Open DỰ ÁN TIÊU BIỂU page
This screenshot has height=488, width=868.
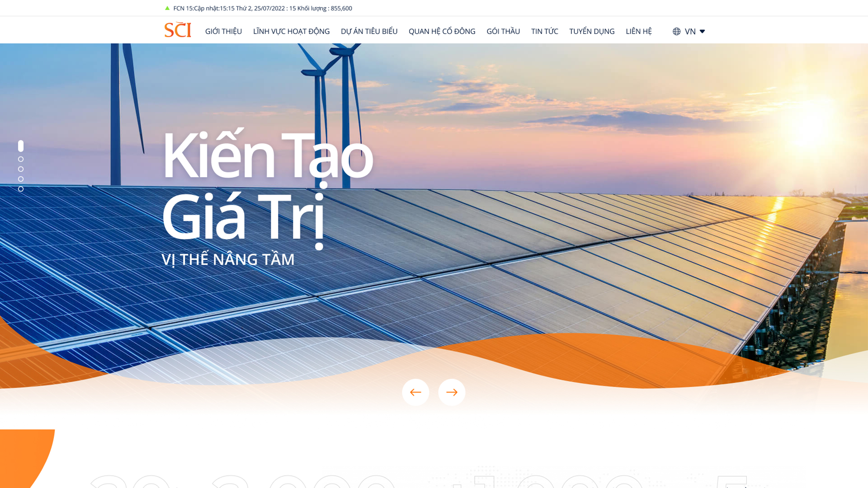point(369,31)
